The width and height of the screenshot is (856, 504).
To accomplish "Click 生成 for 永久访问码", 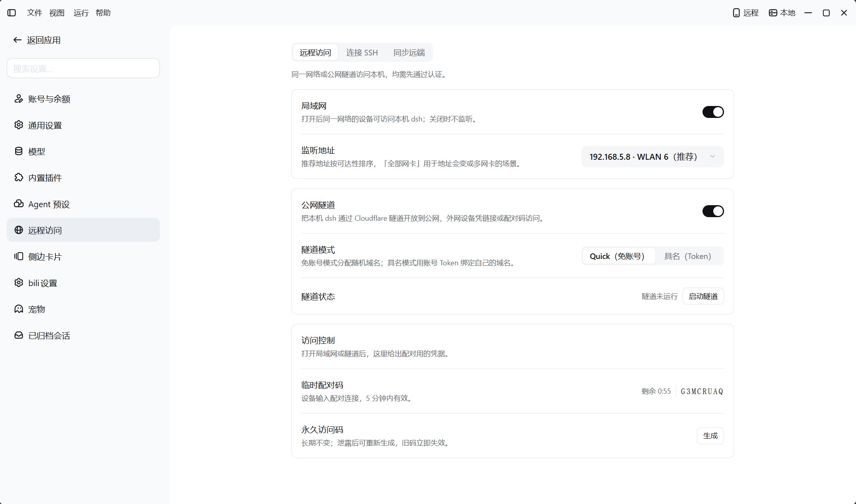I will point(710,435).
